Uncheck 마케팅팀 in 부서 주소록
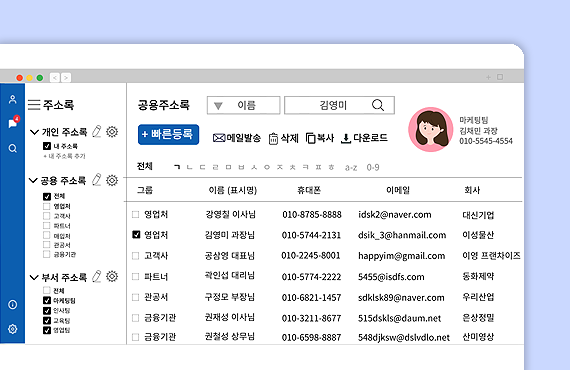Screen dimensions: 570x370 (x=47, y=301)
